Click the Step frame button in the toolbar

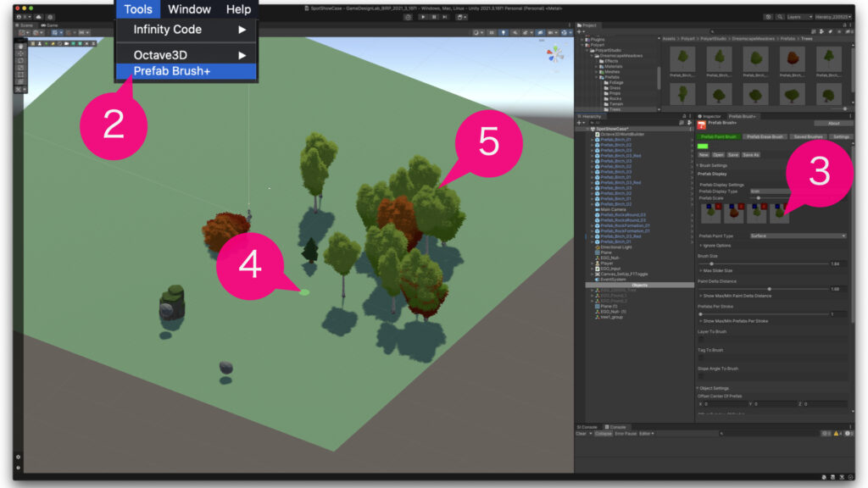pyautogui.click(x=444, y=16)
